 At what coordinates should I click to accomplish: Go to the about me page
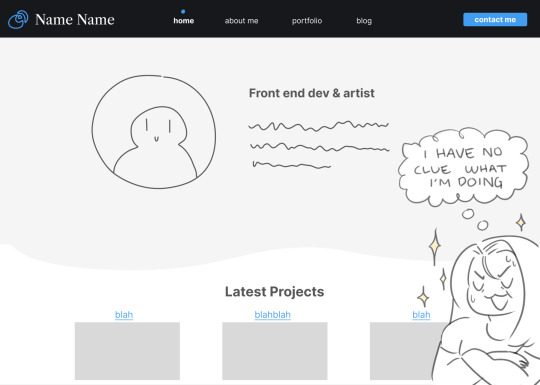pos(241,21)
